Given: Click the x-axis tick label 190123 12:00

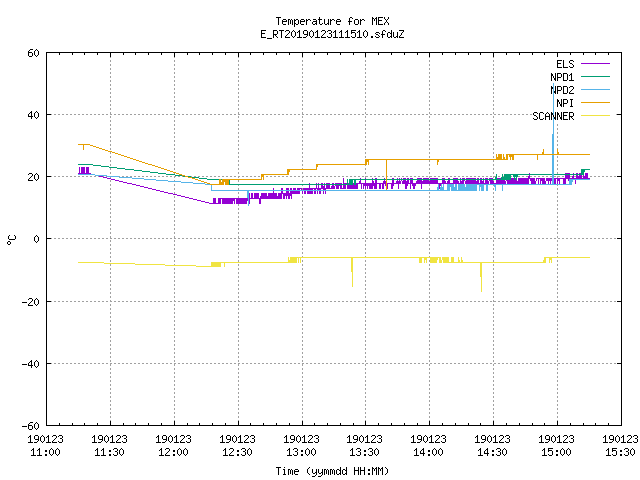Looking at the screenshot, I should click(173, 446).
